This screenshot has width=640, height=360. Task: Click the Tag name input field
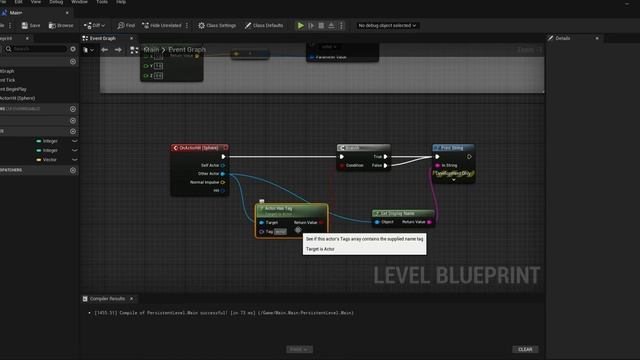click(280, 232)
